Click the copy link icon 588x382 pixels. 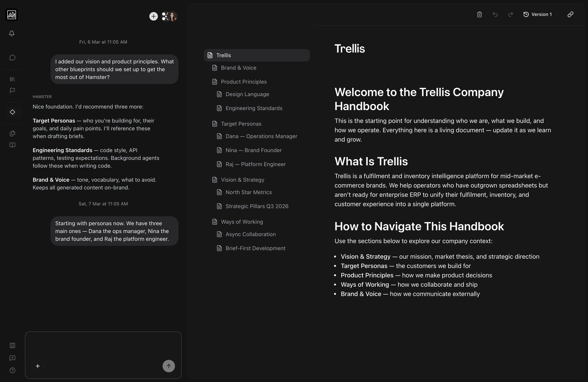point(570,14)
